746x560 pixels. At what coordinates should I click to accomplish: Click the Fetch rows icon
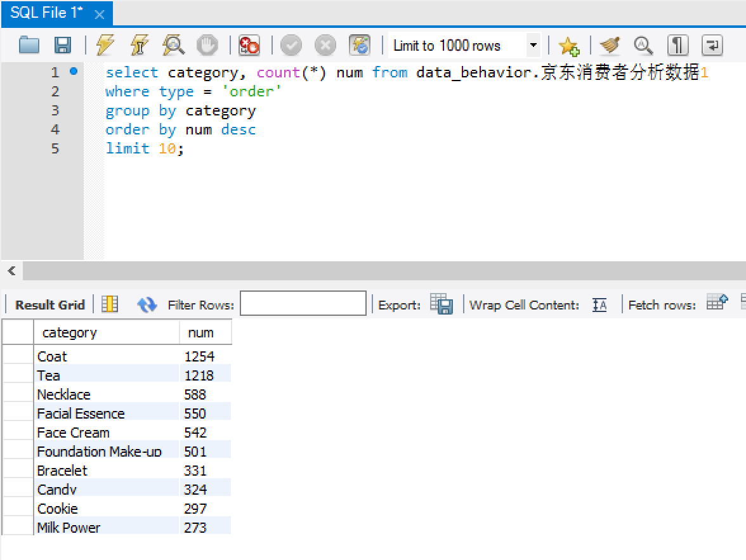click(x=717, y=302)
